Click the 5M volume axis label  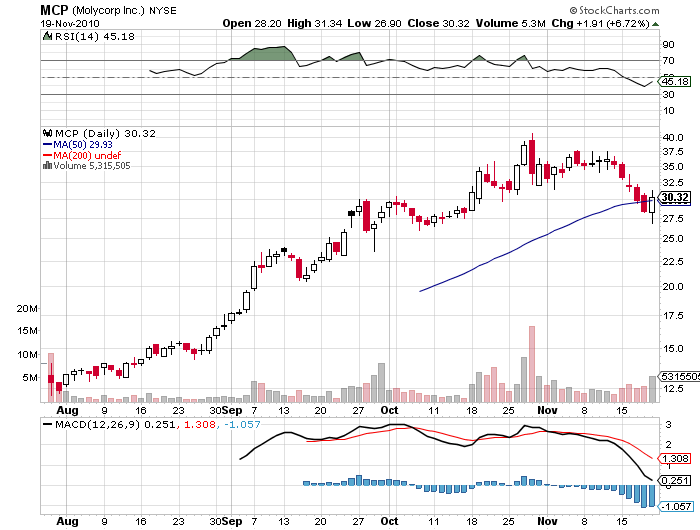[x=30, y=378]
